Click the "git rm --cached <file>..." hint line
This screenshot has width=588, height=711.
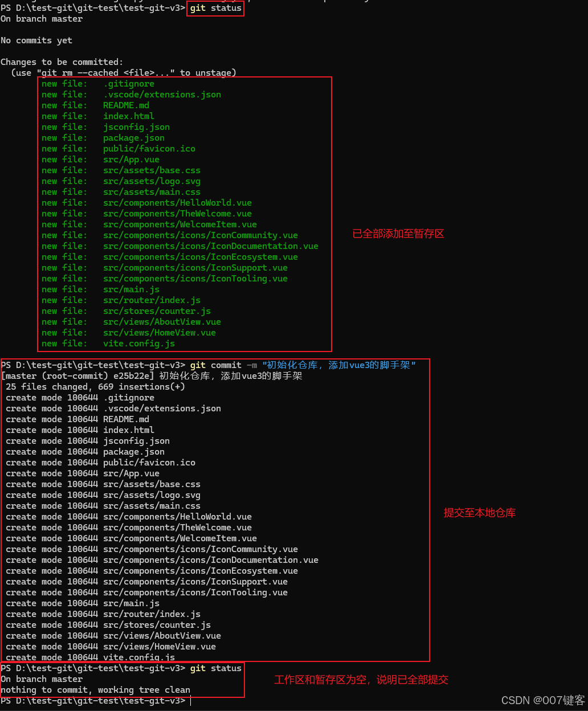tap(124, 73)
